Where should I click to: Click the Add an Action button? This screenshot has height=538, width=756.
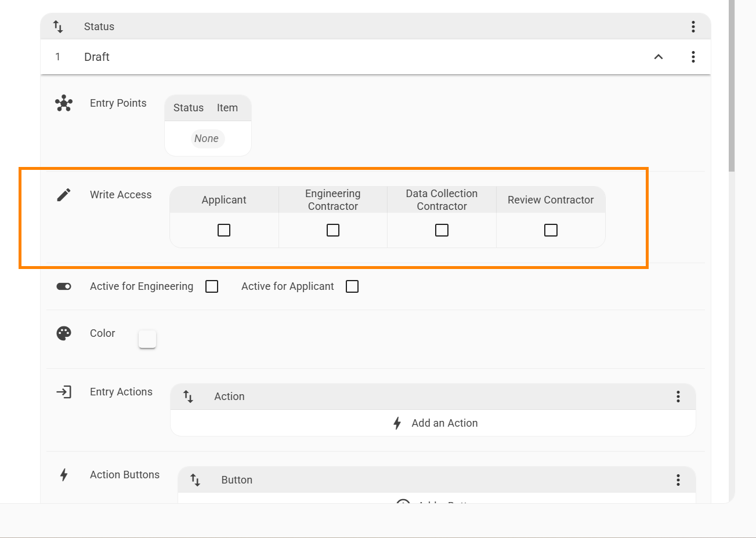pos(435,423)
